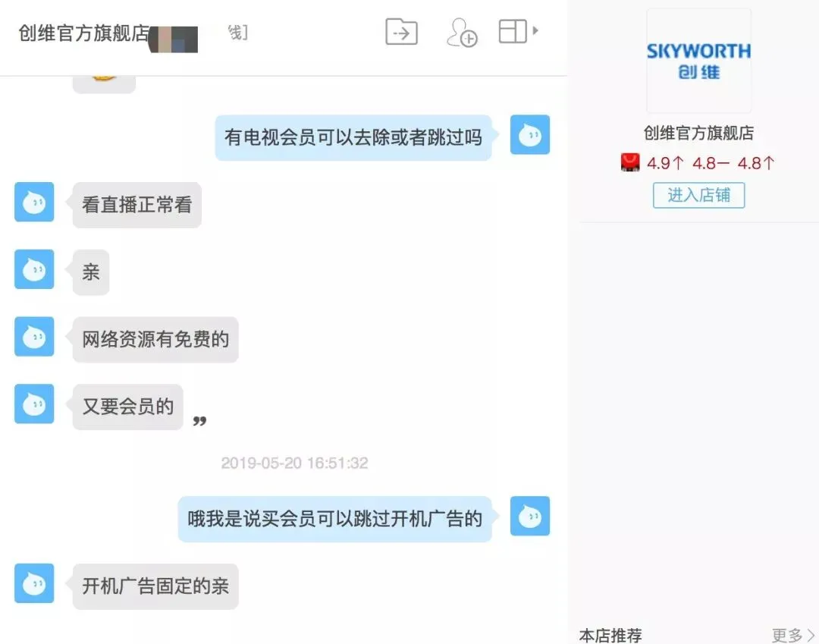This screenshot has width=819, height=644.
Task: Click the avatar beside 开机广告固定的亲
Action: (x=34, y=583)
